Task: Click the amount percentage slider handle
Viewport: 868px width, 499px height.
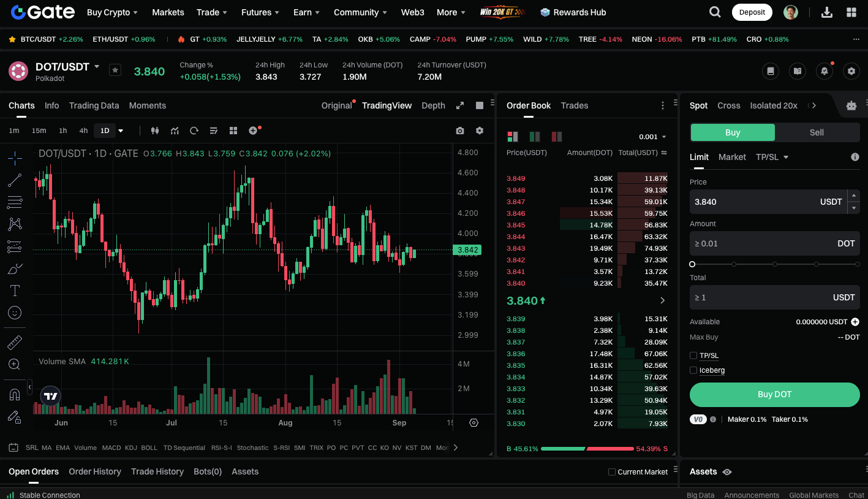Action: (692, 264)
